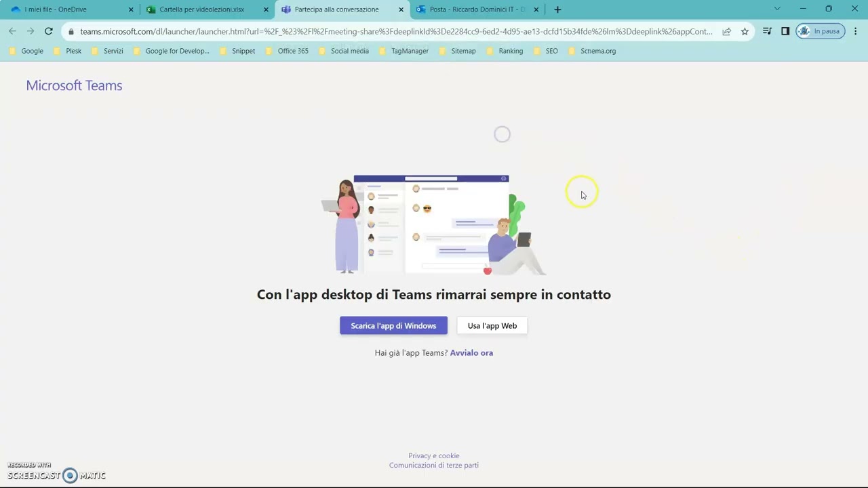Close the OneDrive tab
Image resolution: width=868 pixels, height=488 pixels.
pos(131,9)
